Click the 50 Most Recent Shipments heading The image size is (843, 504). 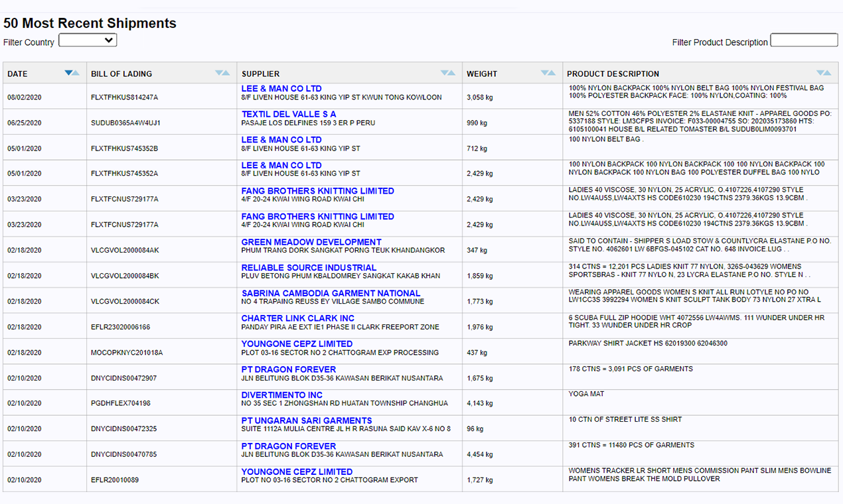coord(90,23)
